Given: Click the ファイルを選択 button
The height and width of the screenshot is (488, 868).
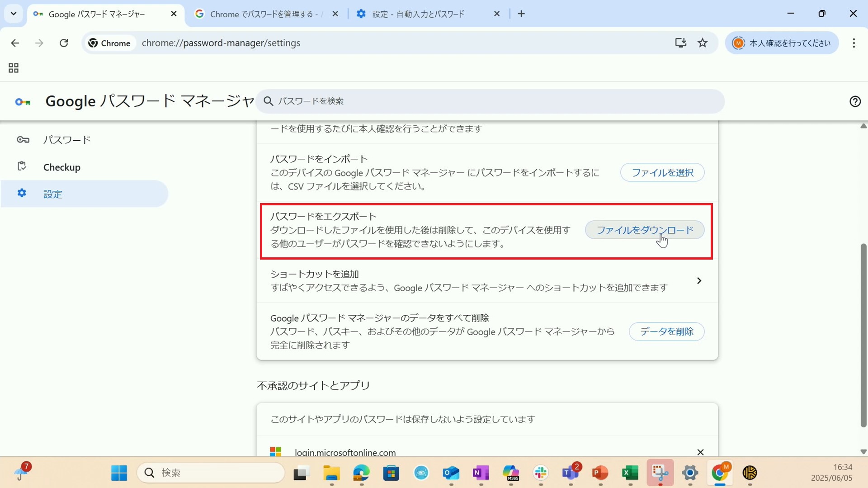Looking at the screenshot, I should click(662, 172).
